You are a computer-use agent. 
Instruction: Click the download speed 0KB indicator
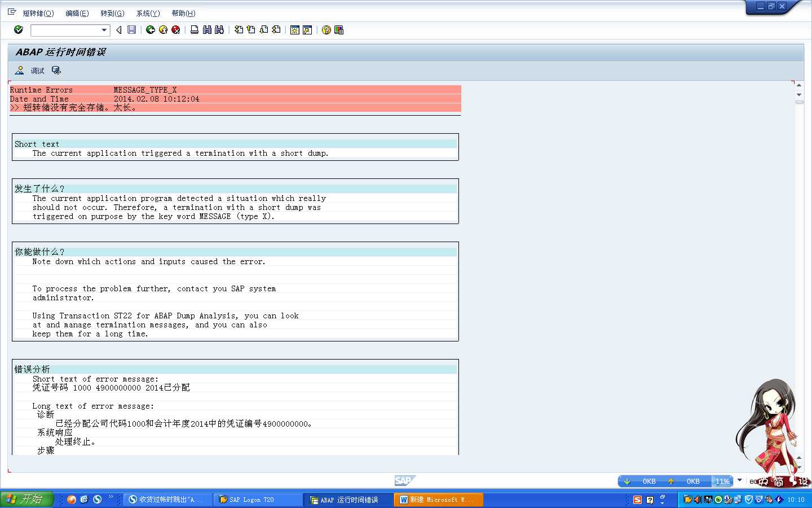tap(649, 481)
